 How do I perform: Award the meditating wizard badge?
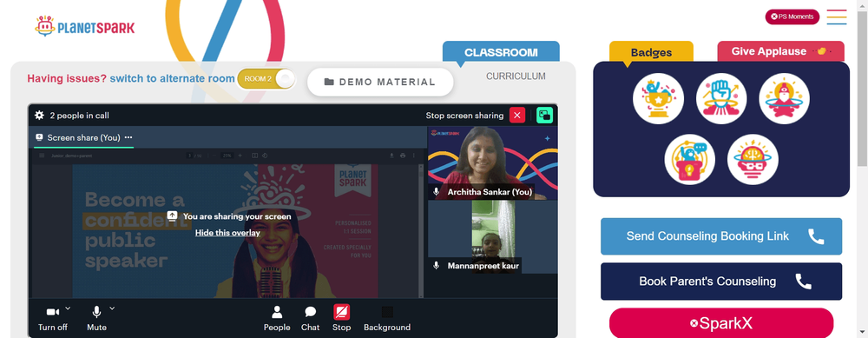[785, 99]
